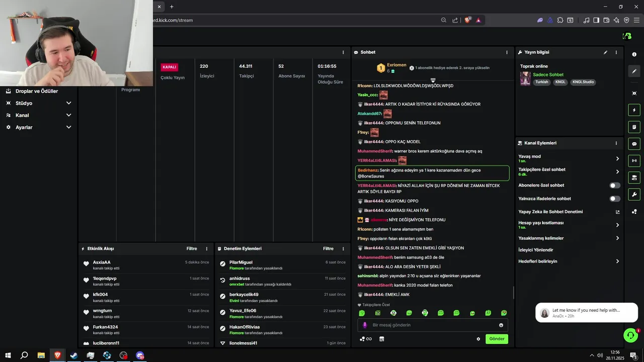Open the emoji picker in message box
The height and width of the screenshot is (362, 644).
point(501,325)
